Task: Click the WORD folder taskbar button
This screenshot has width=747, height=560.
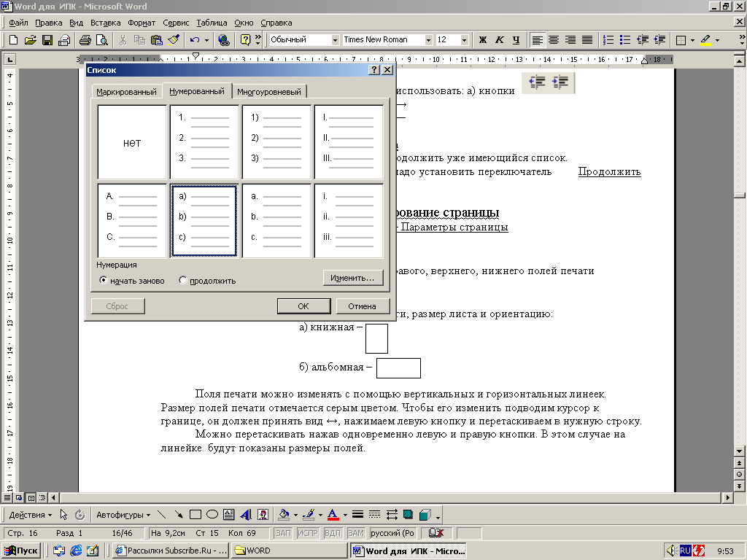Action: [x=289, y=551]
